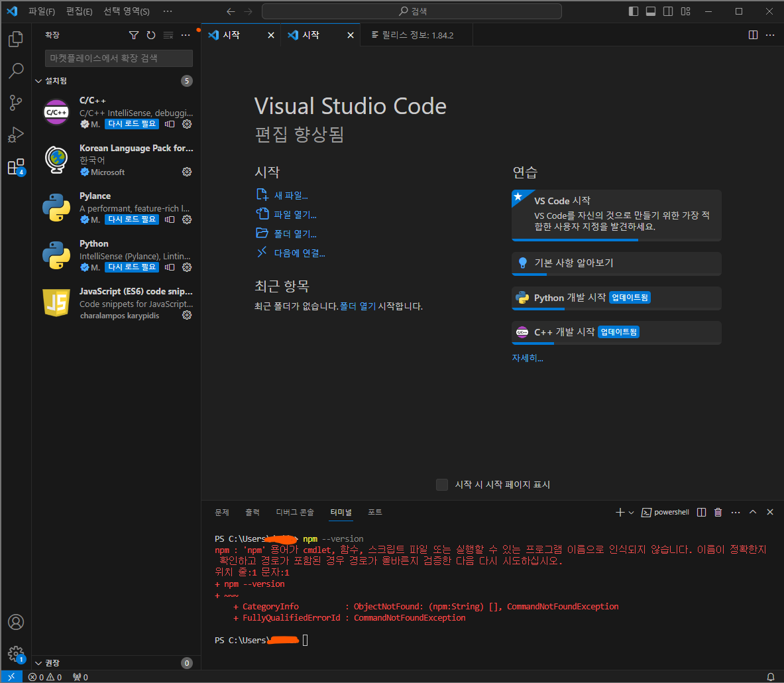Open the new terminal profile dropdown arrow
Screen dimensions: 784x683
pos(631,513)
